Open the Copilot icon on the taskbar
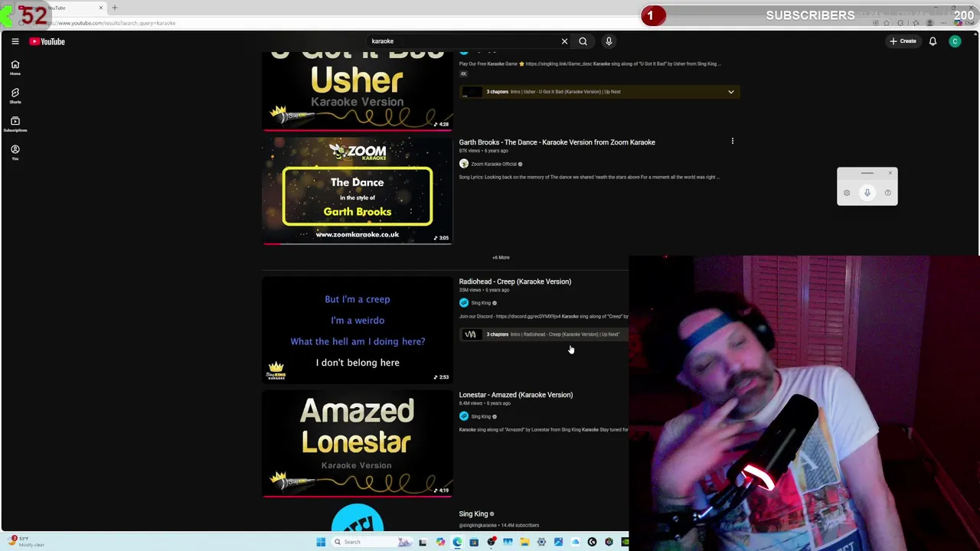Screen dimensions: 980x551 coord(440,542)
